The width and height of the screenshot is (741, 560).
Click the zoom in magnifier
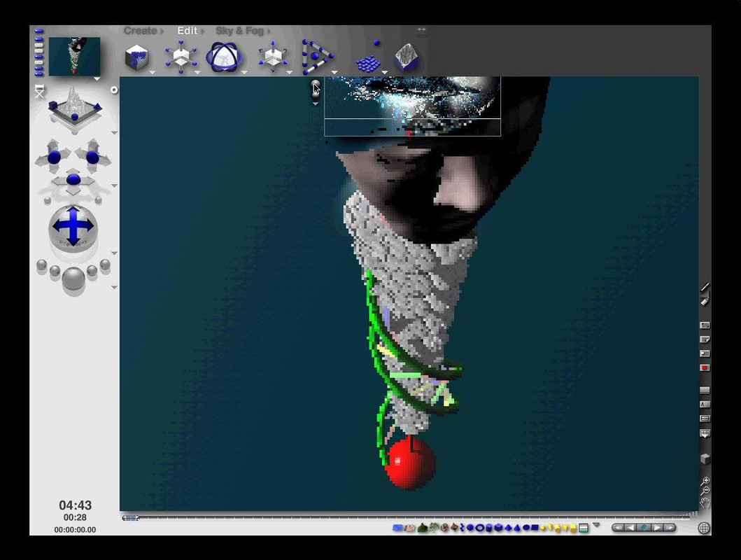pos(705,481)
